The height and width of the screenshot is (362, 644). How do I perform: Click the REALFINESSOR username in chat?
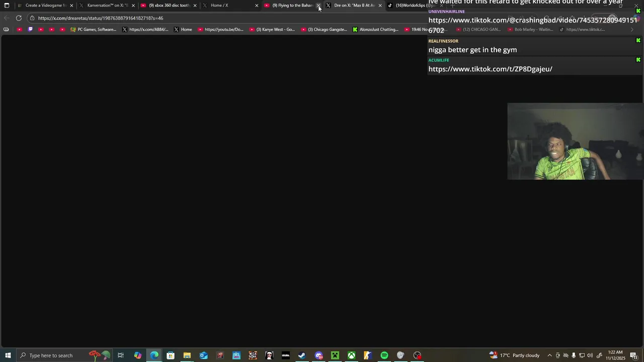(x=443, y=41)
